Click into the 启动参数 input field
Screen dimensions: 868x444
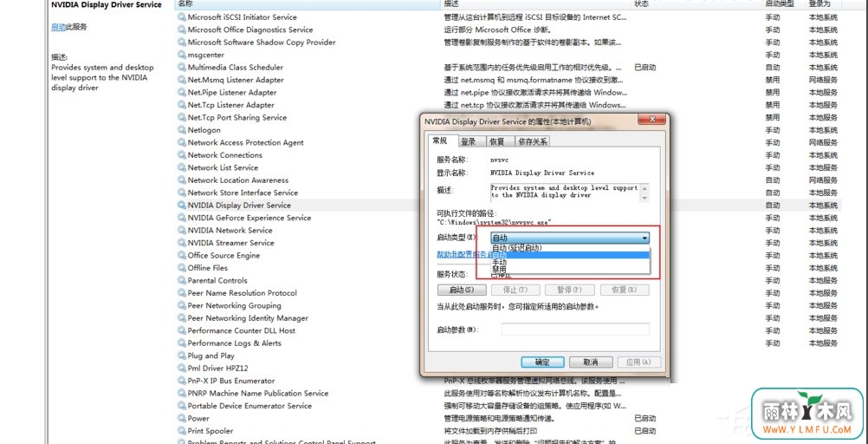[x=575, y=330]
